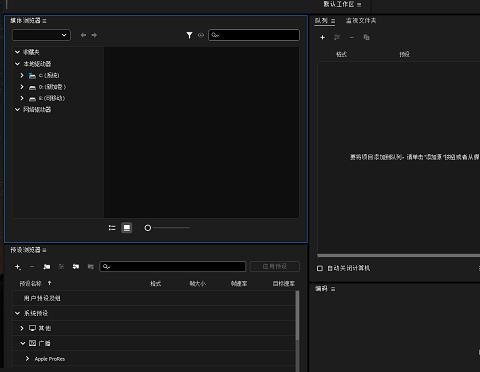The width and height of the screenshot is (480, 372).
Task: Select the 编码 encoding panel title
Action: click(x=321, y=289)
